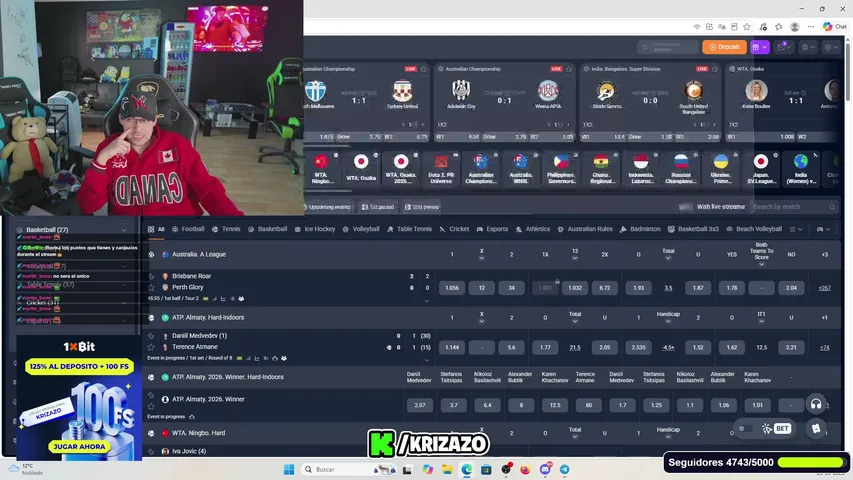The height and width of the screenshot is (480, 853).
Task: Filter by 1st period
Action: (378, 207)
